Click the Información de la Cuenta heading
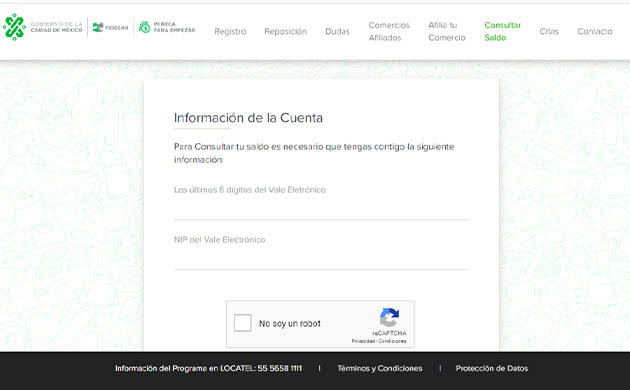 [x=248, y=118]
